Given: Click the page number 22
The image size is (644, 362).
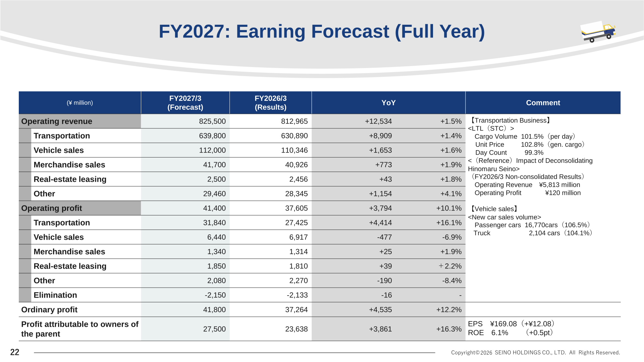Looking at the screenshot, I should coord(15,352).
